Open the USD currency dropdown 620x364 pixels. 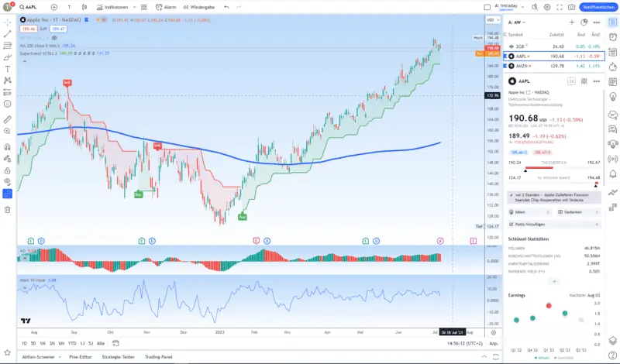[x=491, y=19]
